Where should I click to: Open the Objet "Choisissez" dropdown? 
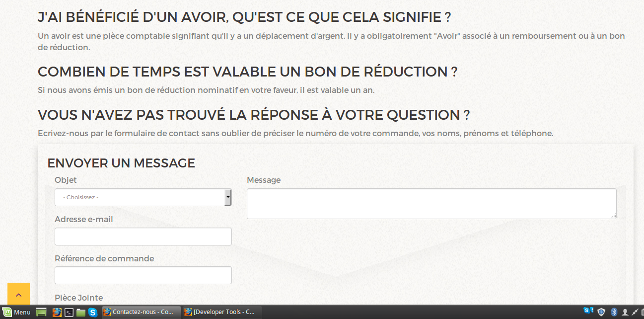143,197
